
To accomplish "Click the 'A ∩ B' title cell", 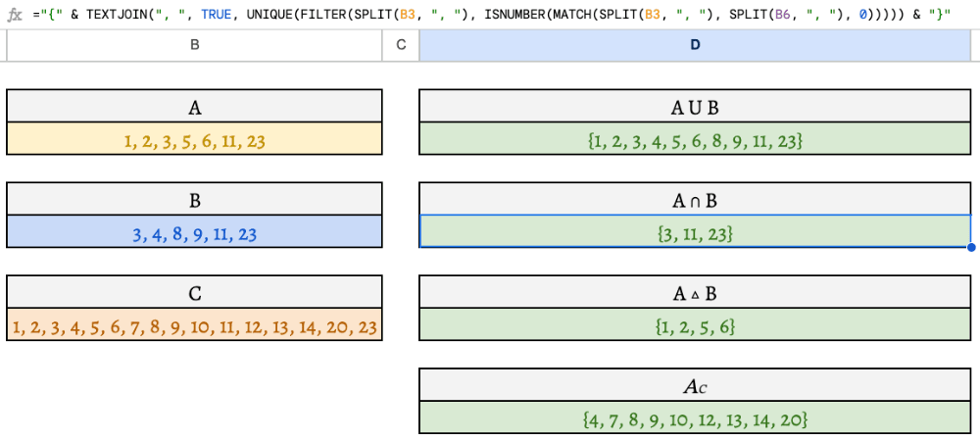I will click(x=695, y=200).
